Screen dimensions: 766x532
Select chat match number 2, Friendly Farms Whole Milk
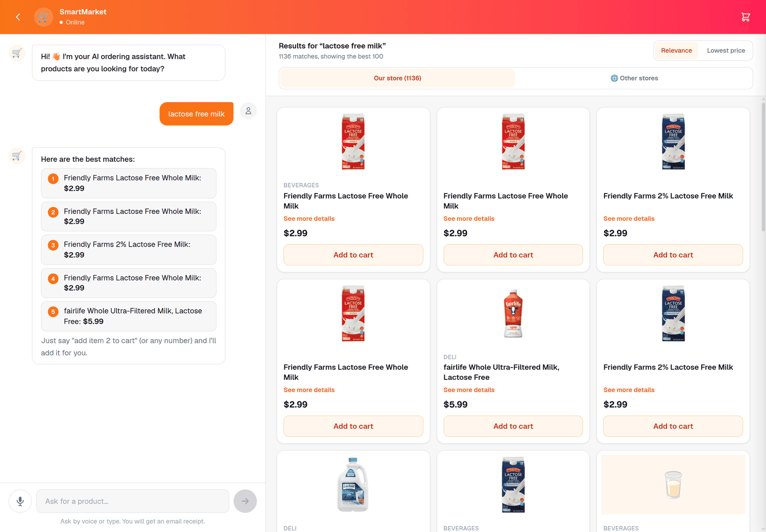[x=129, y=216]
